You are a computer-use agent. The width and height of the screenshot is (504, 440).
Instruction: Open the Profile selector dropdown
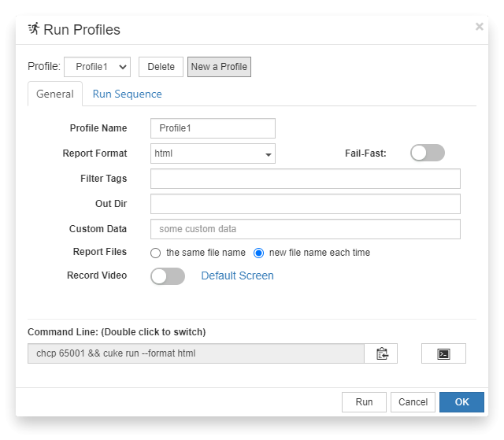coord(97,67)
